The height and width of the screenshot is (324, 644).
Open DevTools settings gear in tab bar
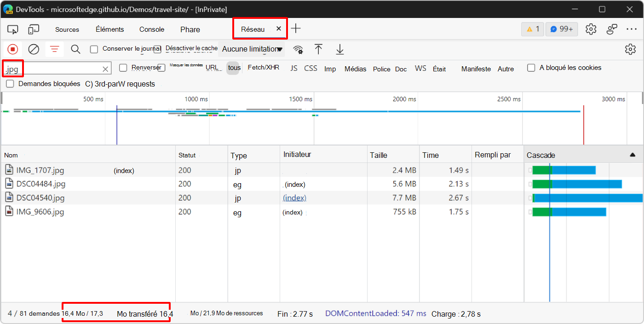click(591, 29)
